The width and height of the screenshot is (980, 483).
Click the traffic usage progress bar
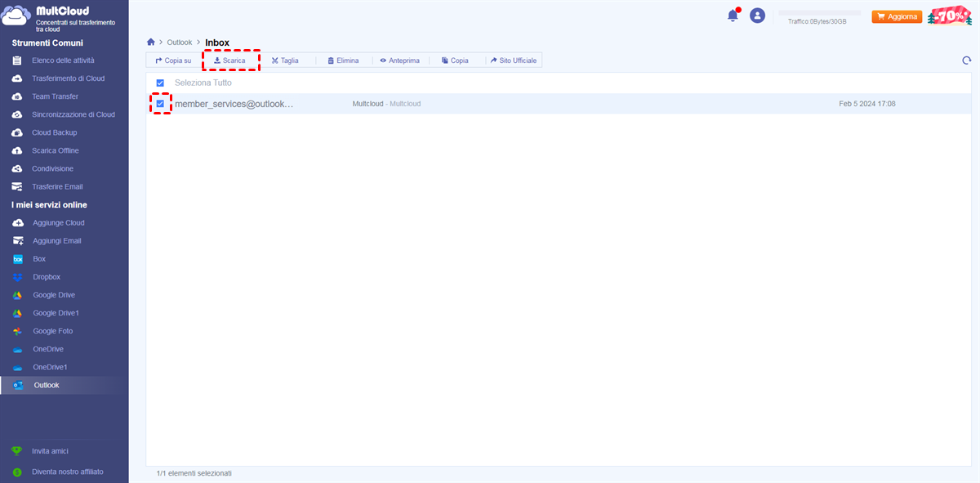[819, 13]
